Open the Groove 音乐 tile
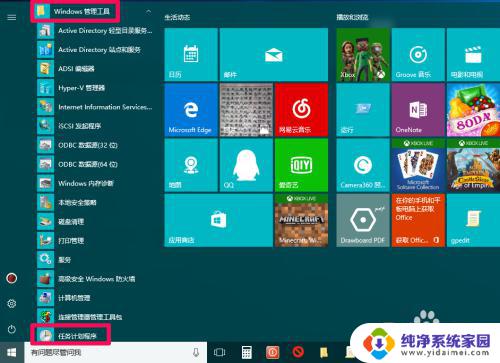This screenshot has height=363, width=500. pos(418,55)
